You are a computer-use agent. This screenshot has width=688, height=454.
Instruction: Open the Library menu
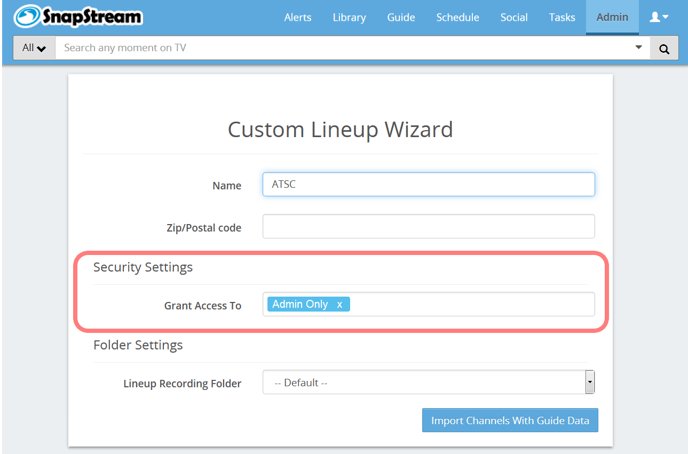[x=349, y=17]
